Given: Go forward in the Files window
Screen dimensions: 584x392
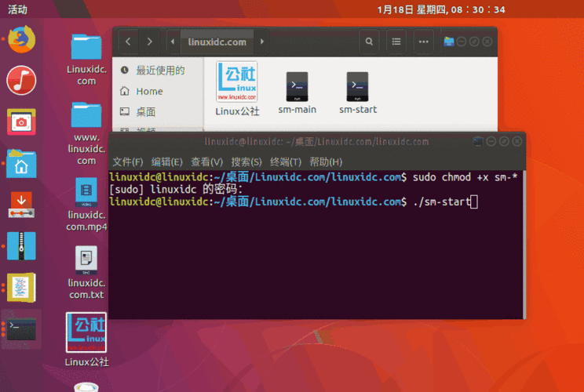Looking at the screenshot, I should pyautogui.click(x=149, y=42).
